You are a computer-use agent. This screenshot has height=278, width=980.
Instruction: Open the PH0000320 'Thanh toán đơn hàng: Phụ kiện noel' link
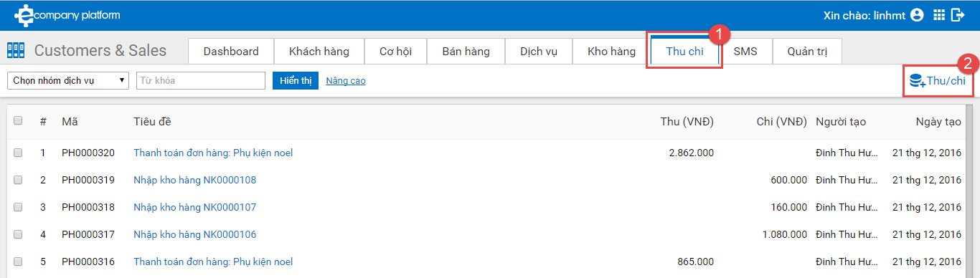click(213, 153)
